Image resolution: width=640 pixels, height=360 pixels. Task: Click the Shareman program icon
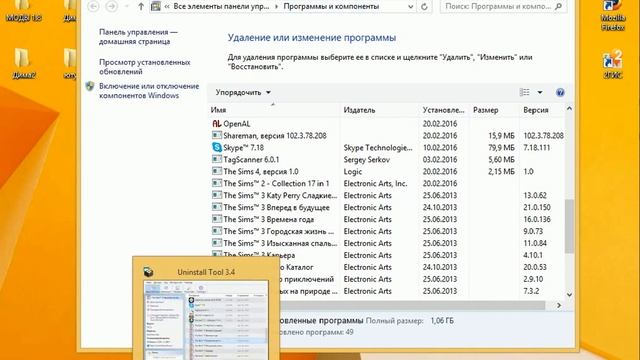click(x=217, y=136)
